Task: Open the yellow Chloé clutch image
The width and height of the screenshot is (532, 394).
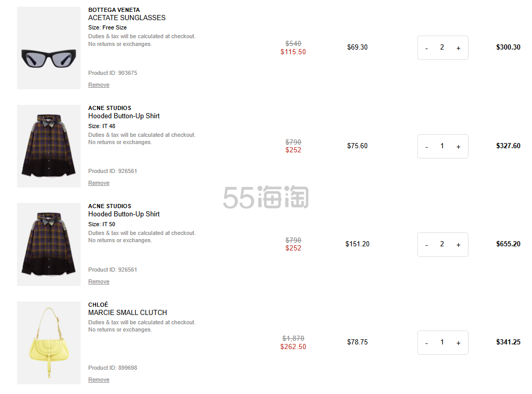Action: click(49, 343)
